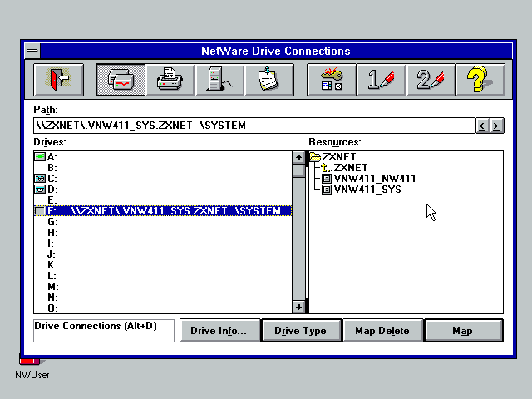Open the window control menu box
This screenshot has height=399, width=532.
(32, 51)
